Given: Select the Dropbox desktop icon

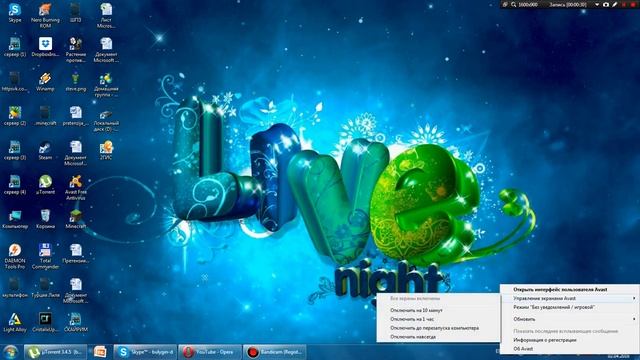Looking at the screenshot, I should point(45,47).
